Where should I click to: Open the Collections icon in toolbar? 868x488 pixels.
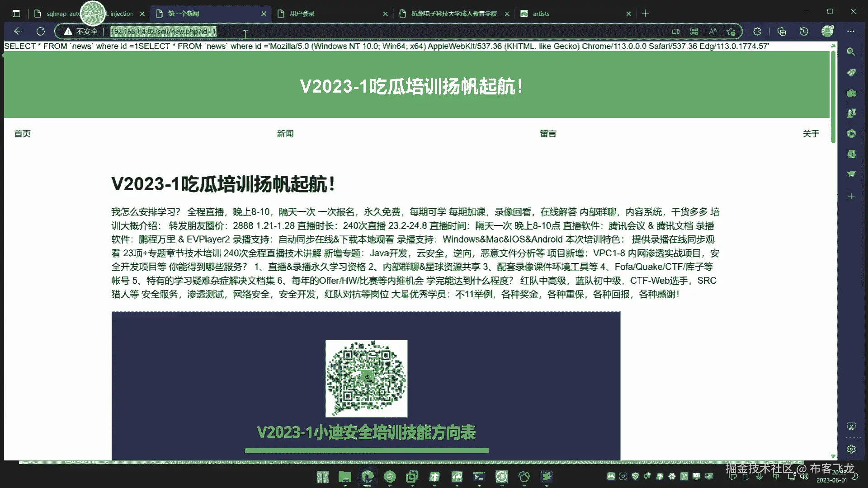coord(782,31)
